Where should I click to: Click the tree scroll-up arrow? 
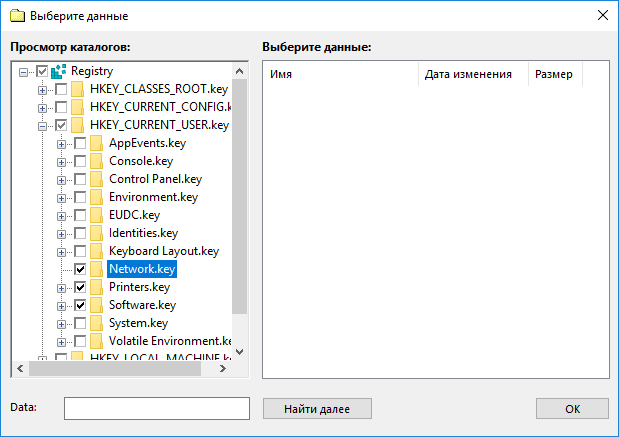239,71
